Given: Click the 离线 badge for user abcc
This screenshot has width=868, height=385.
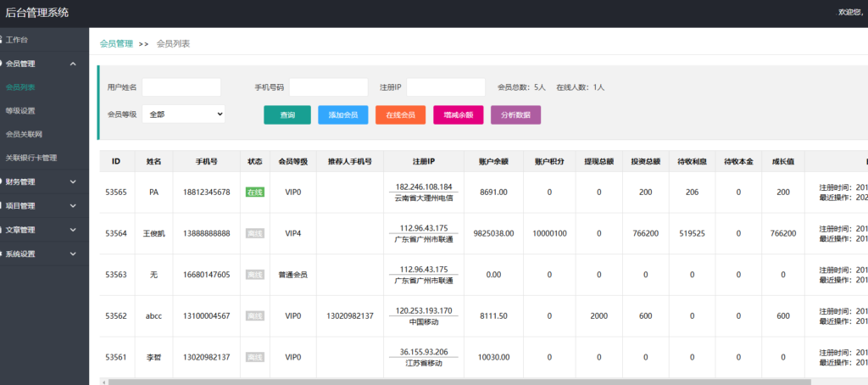Looking at the screenshot, I should [254, 316].
